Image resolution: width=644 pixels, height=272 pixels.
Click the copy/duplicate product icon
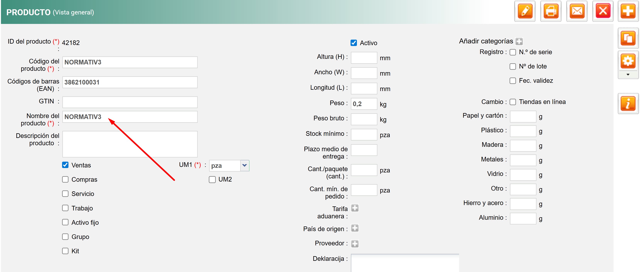click(628, 38)
